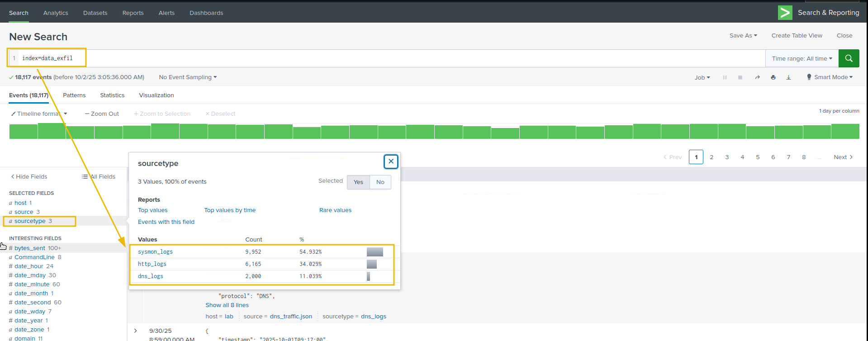Open the No Event Sampling dropdown
868x341 pixels.
tap(188, 77)
